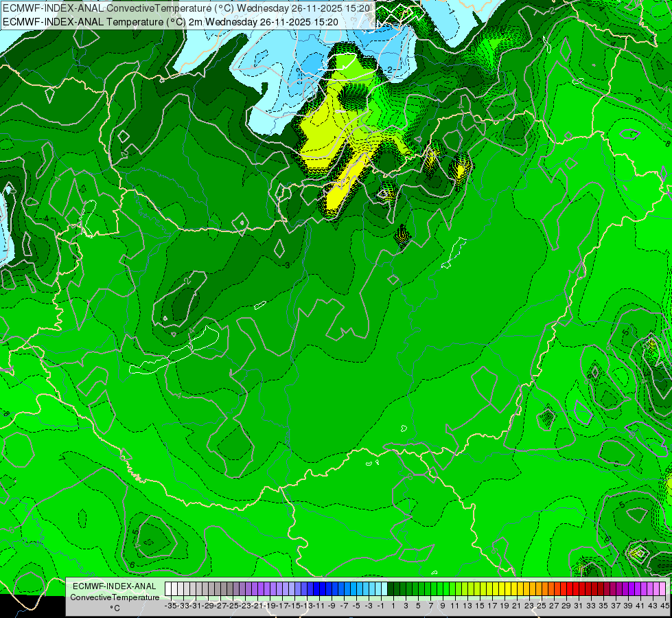Viewport: 672px width, 618px height.
Task: Select the orange swatch above the 25 label
Action: [539, 588]
